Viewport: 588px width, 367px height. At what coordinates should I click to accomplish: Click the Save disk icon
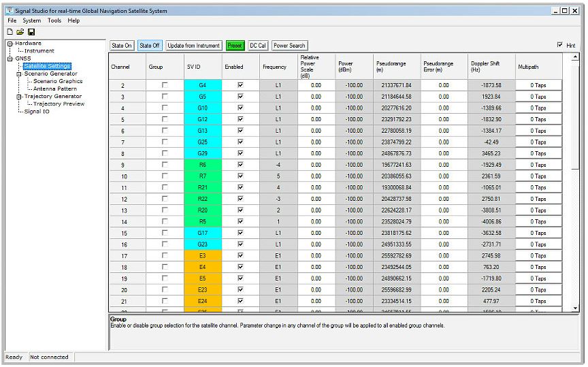click(x=31, y=32)
